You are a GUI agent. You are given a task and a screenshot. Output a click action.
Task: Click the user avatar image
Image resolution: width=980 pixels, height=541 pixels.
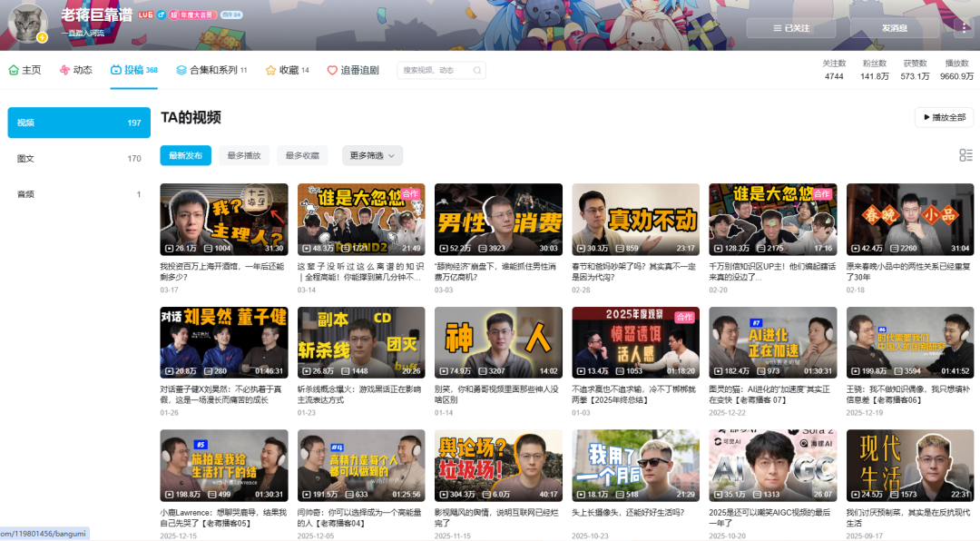tap(27, 23)
